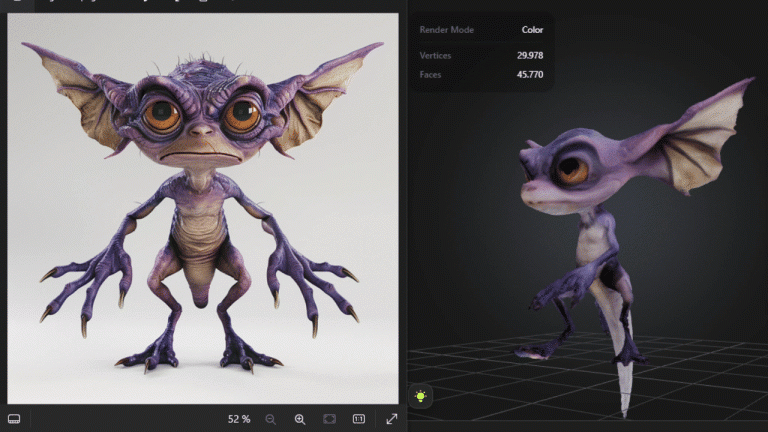
Task: Select the Faces count 45.770
Action: 529,75
